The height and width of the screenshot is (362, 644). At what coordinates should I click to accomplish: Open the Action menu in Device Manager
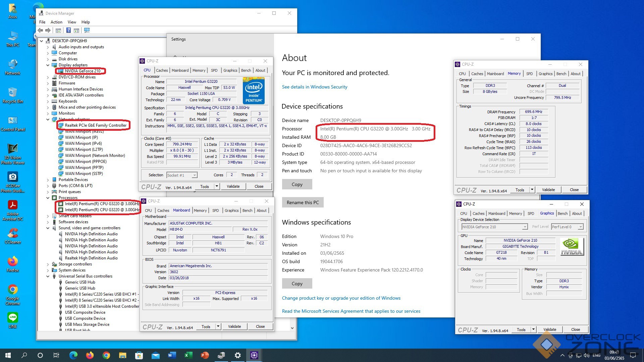[x=56, y=22]
